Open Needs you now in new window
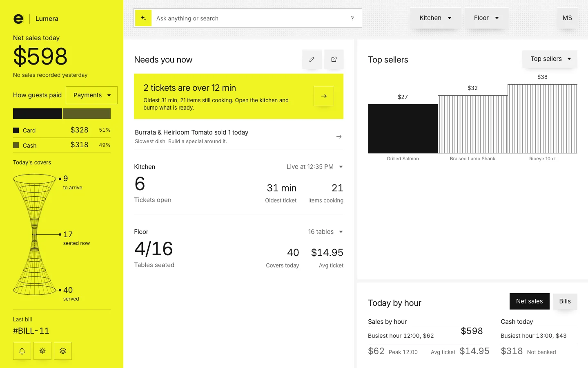 pos(334,60)
